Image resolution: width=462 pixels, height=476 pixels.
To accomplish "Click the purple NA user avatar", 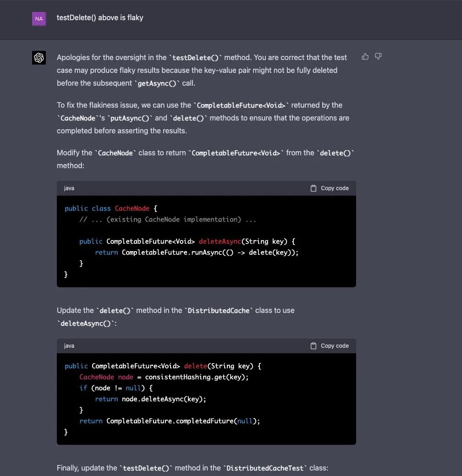I will pyautogui.click(x=39, y=19).
